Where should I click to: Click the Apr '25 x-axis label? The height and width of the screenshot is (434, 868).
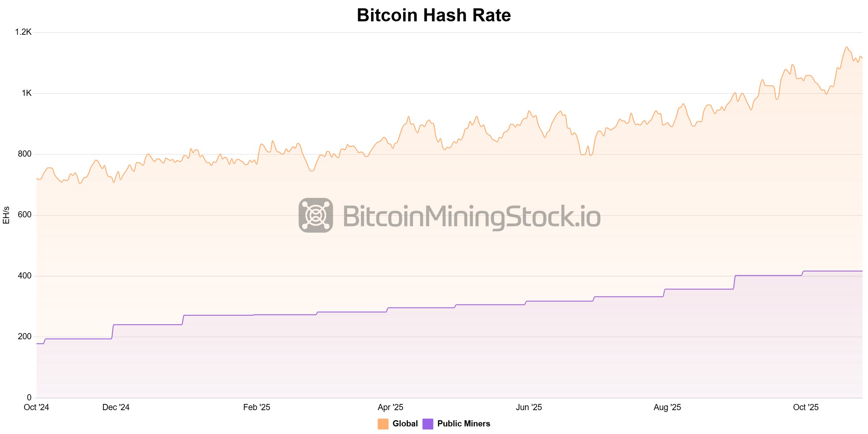390,407
